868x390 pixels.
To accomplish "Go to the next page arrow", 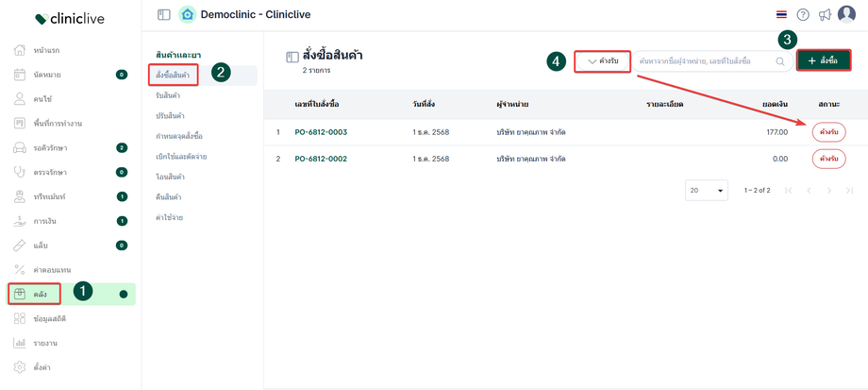I will pyautogui.click(x=829, y=191).
